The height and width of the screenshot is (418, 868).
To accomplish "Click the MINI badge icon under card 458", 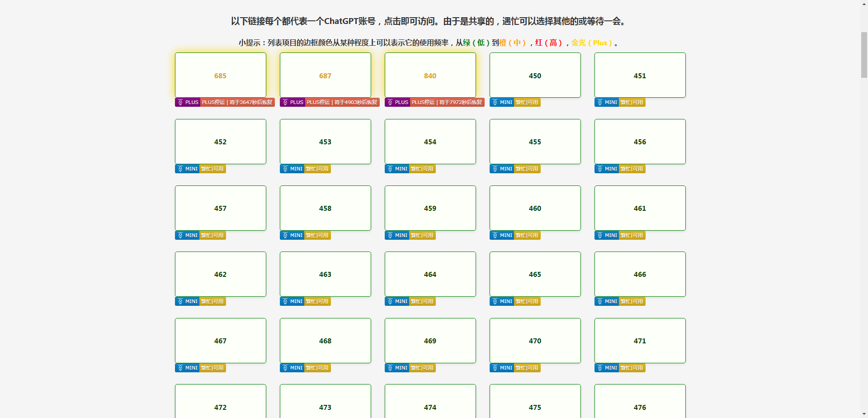I will [x=285, y=235].
